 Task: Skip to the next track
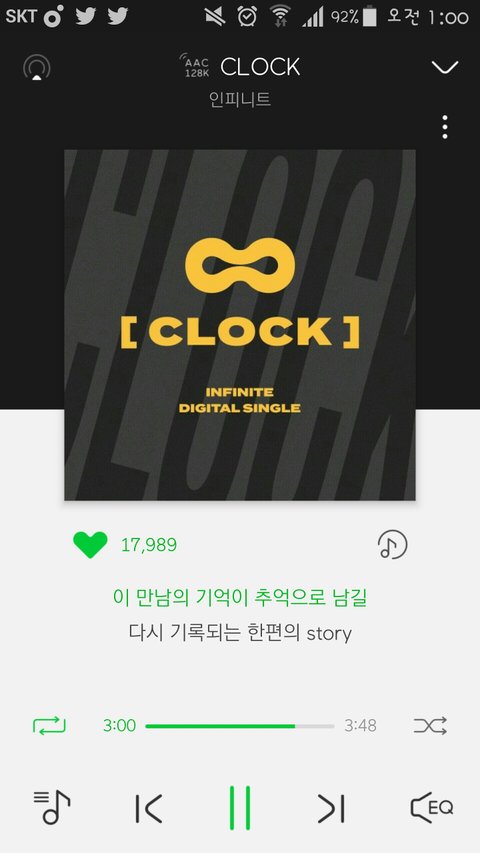(331, 808)
